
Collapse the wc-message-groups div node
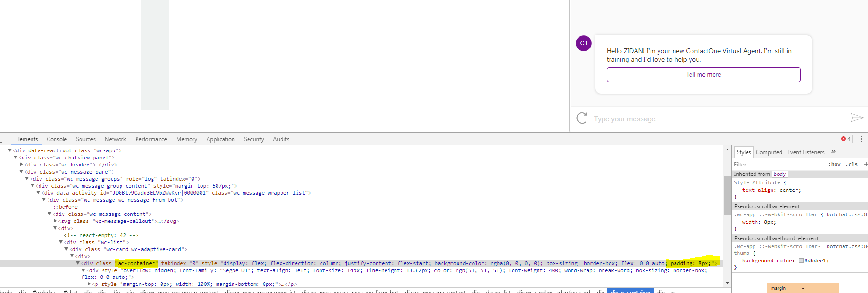click(27, 179)
